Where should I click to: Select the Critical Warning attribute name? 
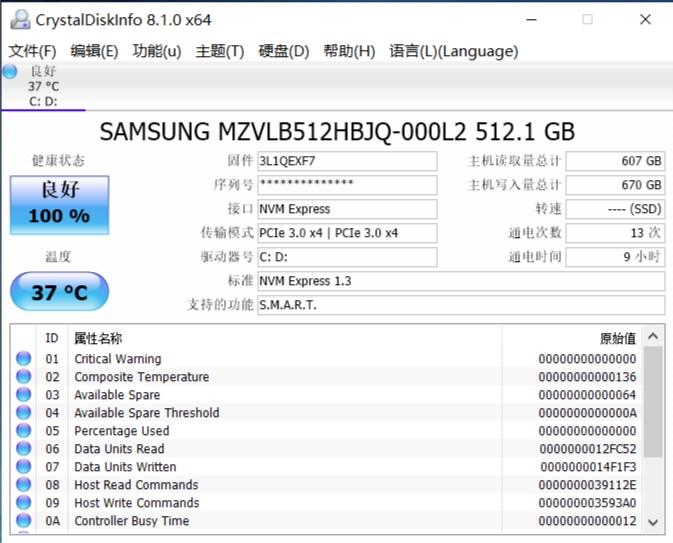click(118, 359)
